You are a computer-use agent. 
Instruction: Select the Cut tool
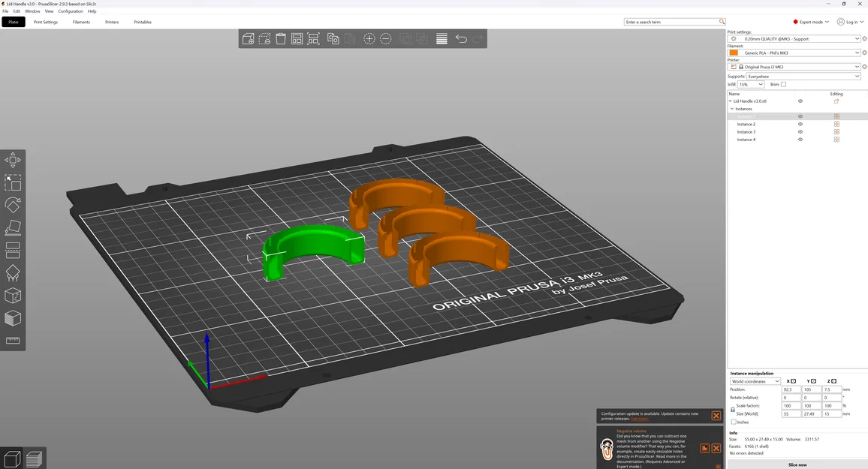click(13, 251)
